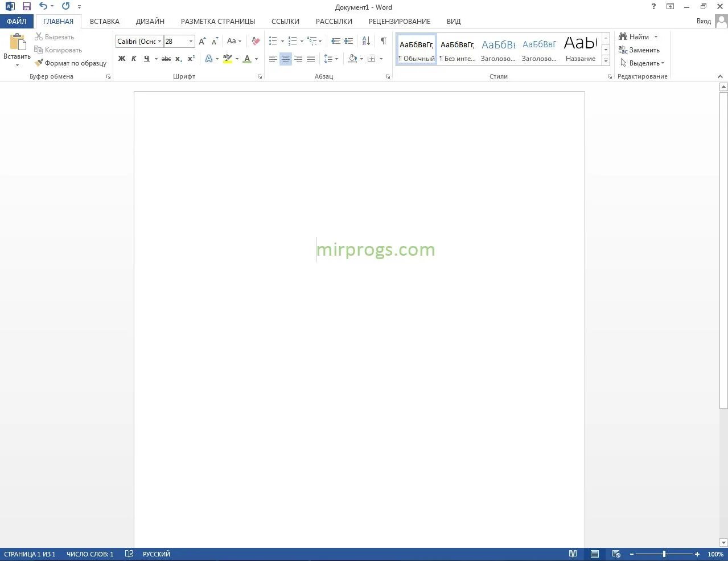Click the shading paint bucket icon
The image size is (728, 561).
pyautogui.click(x=352, y=59)
